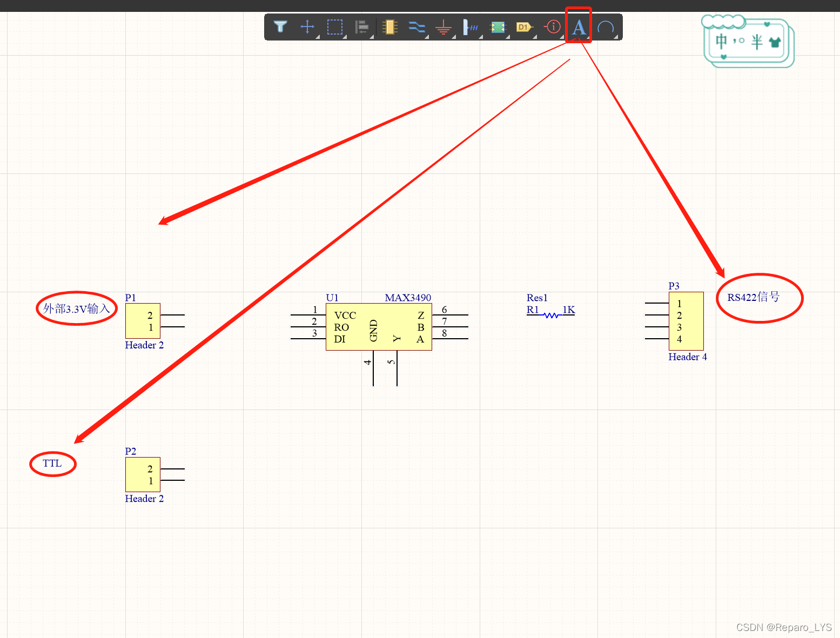Activate the text string A tool
This screenshot has width=840, height=638.
[579, 26]
